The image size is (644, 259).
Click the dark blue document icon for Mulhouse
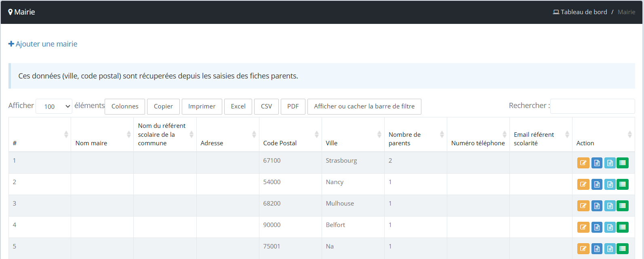597,206
